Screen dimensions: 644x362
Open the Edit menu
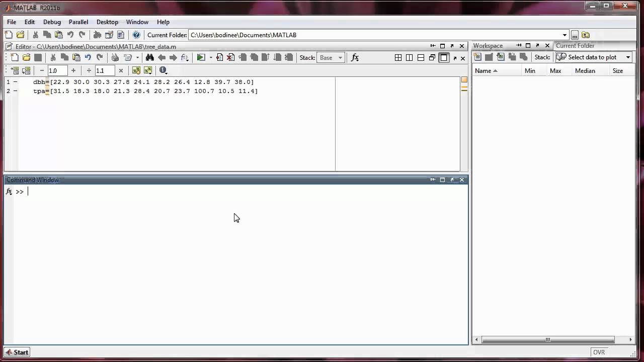tap(30, 22)
